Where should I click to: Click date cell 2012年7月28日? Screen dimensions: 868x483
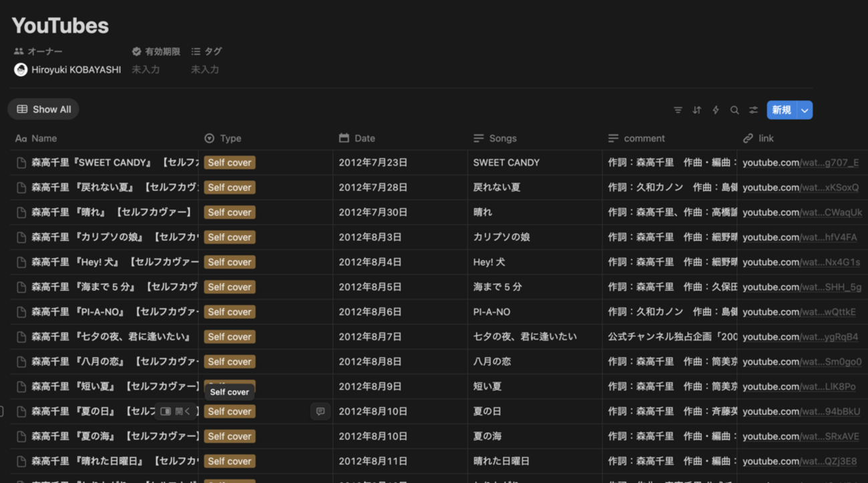coord(401,187)
